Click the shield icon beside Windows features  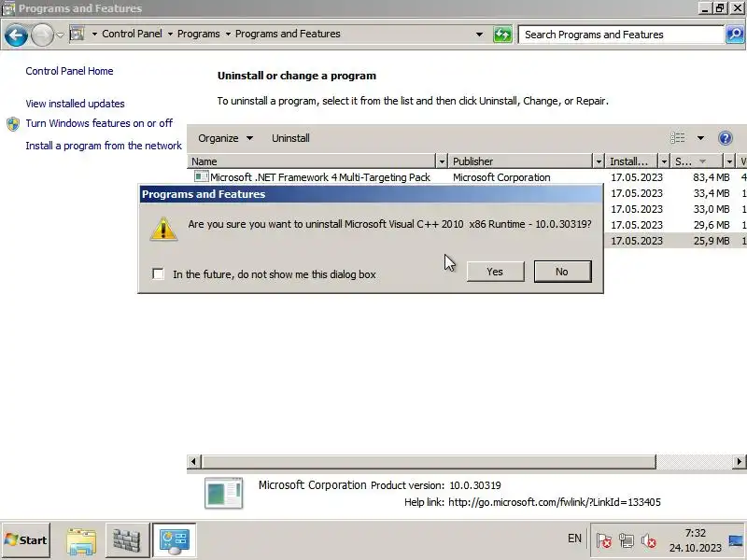pyautogui.click(x=13, y=124)
